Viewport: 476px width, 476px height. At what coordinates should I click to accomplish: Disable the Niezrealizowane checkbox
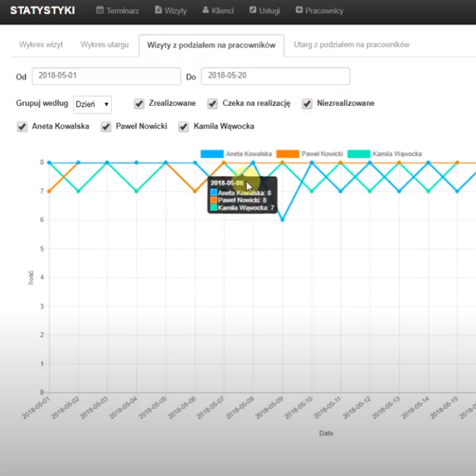pos(307,104)
